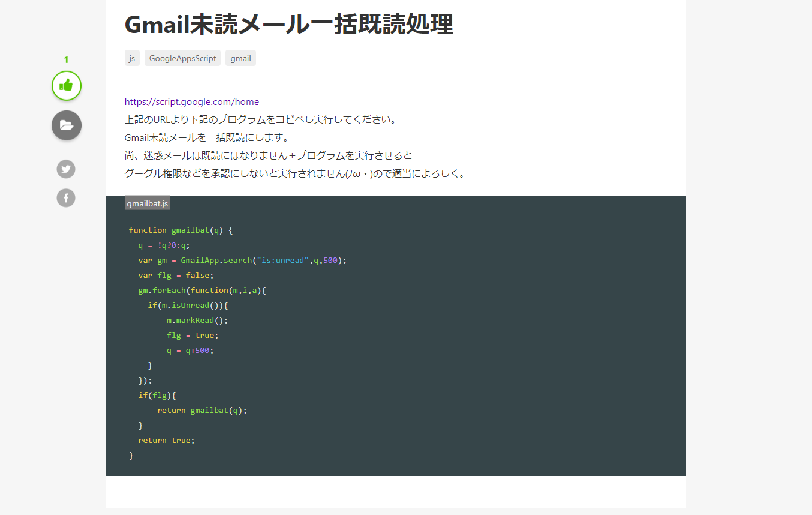Click the code line q = !q?0:q;
Image resolution: width=812 pixels, height=515 pixels.
coord(164,245)
